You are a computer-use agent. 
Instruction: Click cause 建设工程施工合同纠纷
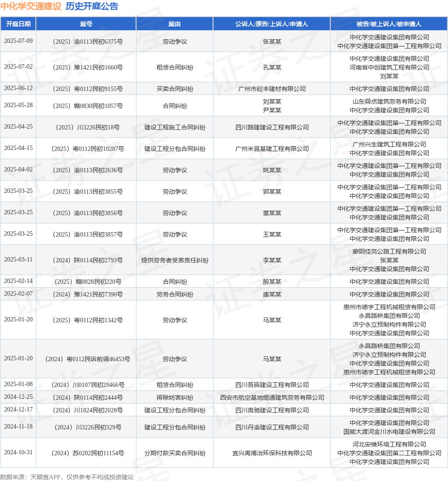point(175,127)
